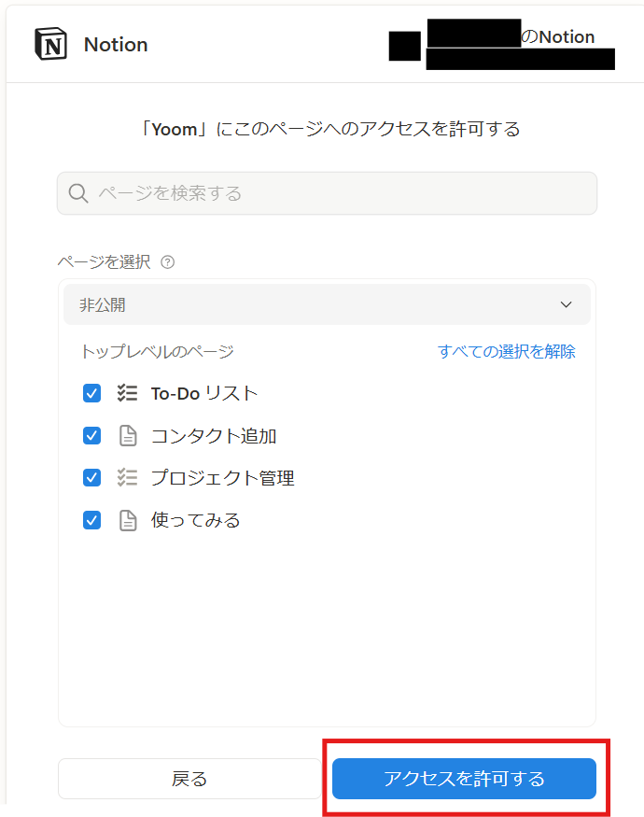Click the 使ってみる page icon
The image size is (644, 817).
[x=128, y=520]
